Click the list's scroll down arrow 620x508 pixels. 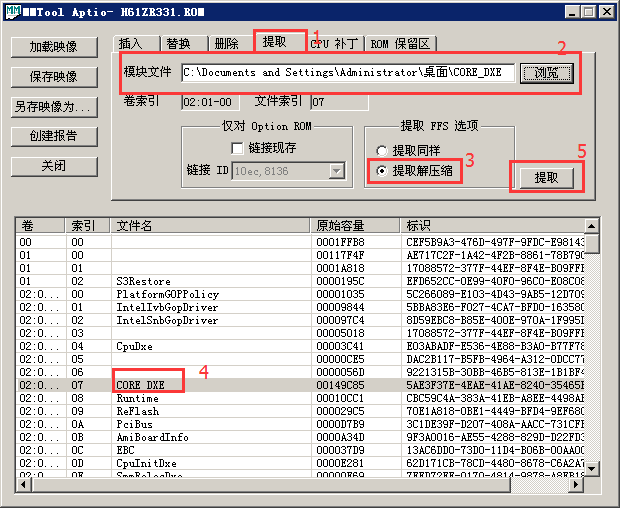592,469
